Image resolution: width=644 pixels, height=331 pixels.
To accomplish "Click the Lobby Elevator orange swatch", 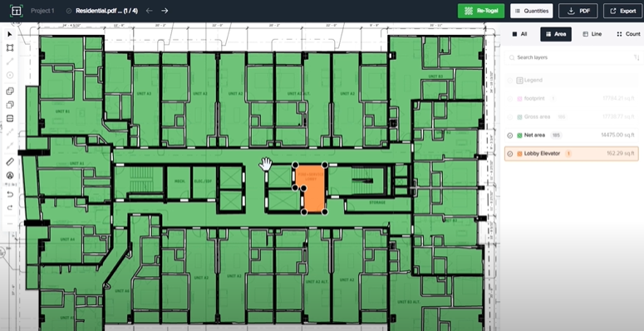I will click(x=519, y=154).
